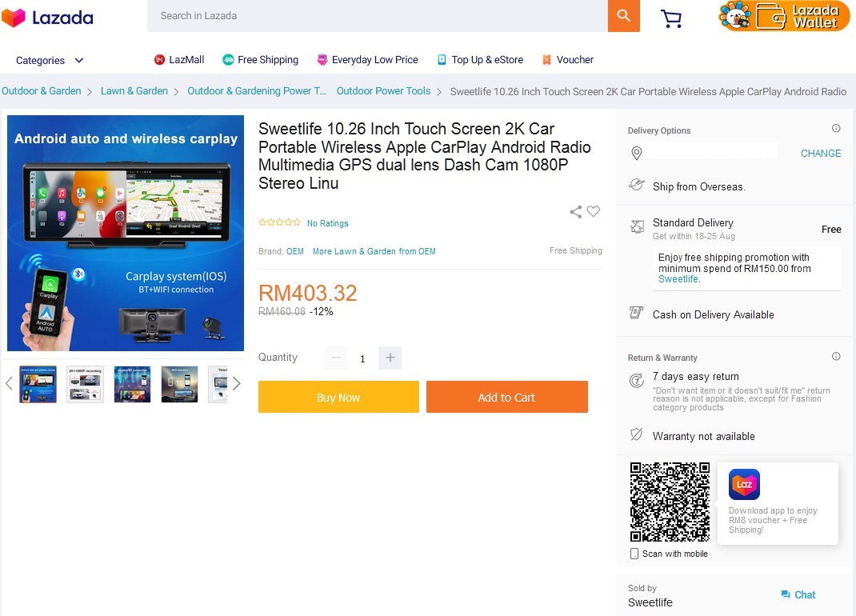Click the Voucher icon
The height and width of the screenshot is (616, 856).
(546, 60)
